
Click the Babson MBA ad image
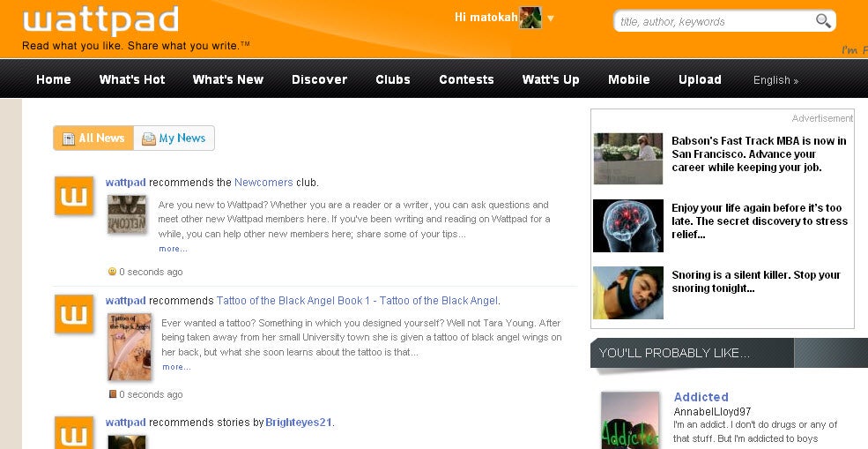click(x=628, y=159)
